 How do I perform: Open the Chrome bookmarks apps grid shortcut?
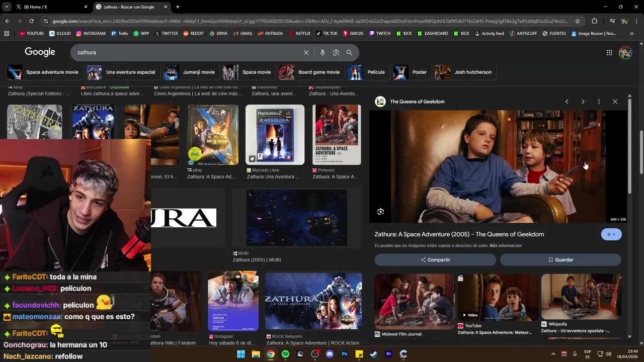(7, 34)
